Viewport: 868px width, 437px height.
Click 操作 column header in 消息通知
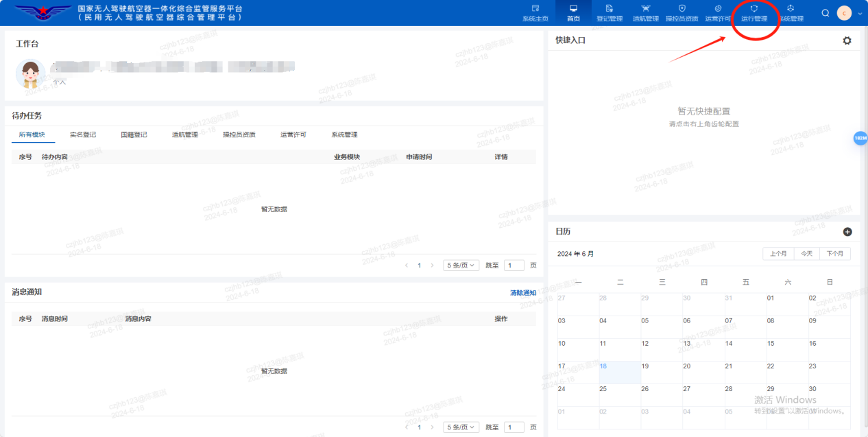(x=501, y=319)
